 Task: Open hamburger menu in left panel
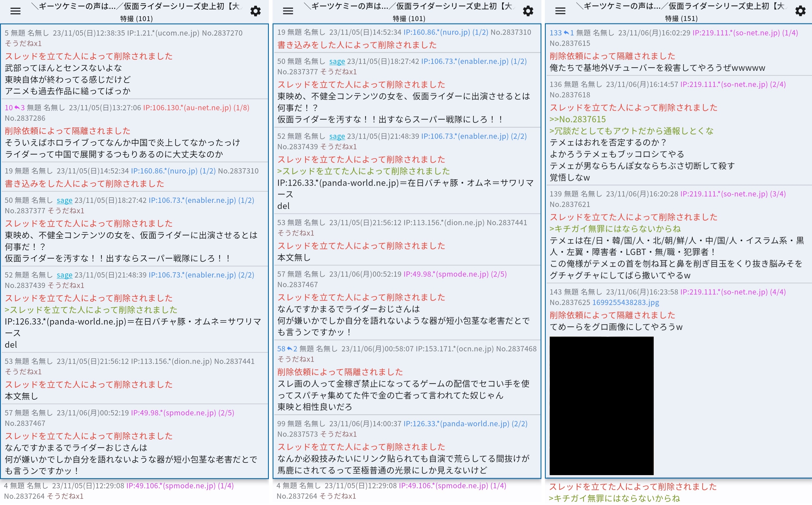[15, 11]
